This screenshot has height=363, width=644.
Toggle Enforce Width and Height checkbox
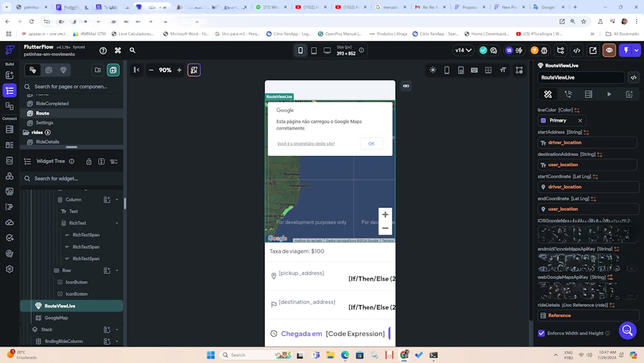[542, 333]
